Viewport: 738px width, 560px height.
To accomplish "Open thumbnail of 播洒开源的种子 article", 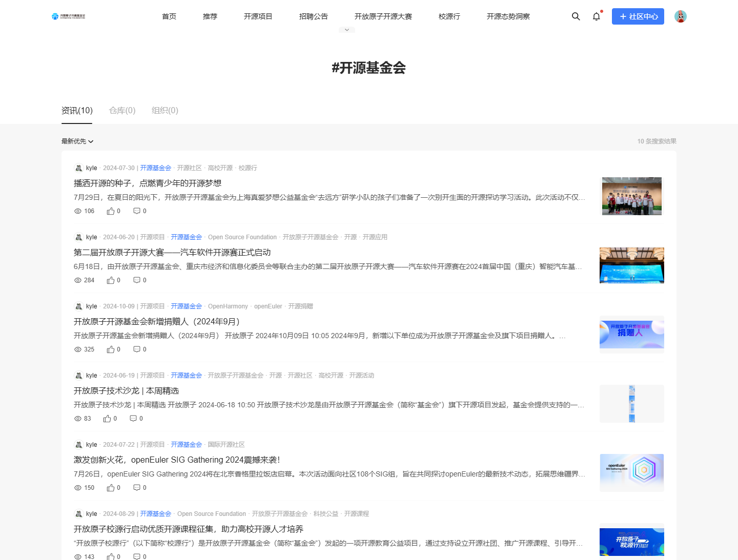I will coord(632,196).
